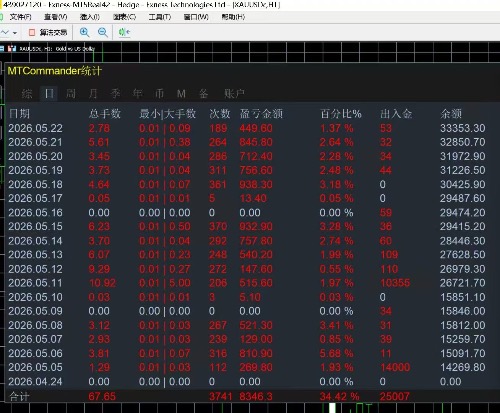Image resolution: width=500 pixels, height=413 pixels.
Task: Select the 年 yearly statistics tab
Action: coord(137,94)
